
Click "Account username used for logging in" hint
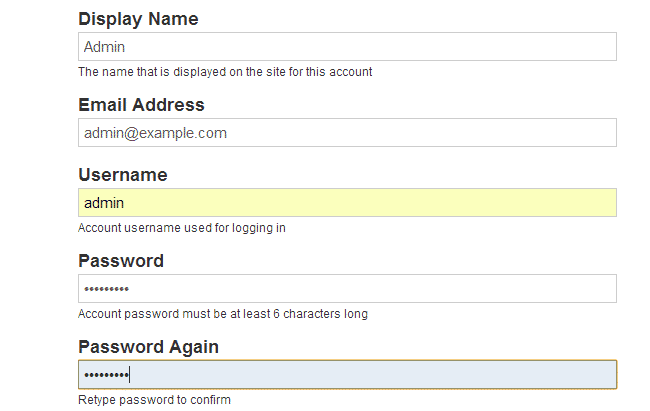[182, 228]
